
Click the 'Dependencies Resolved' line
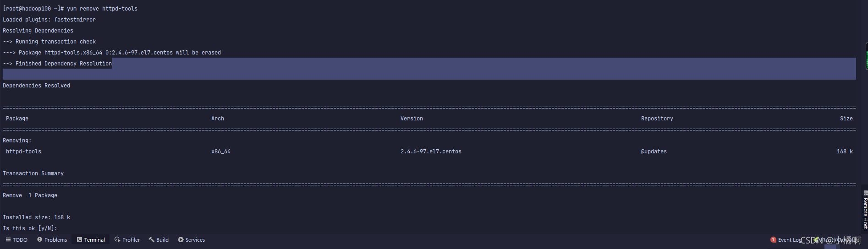37,86
